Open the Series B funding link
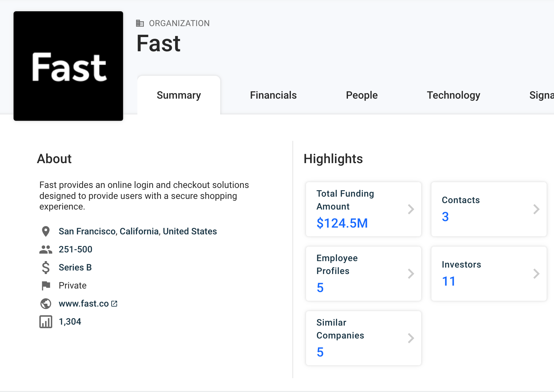The width and height of the screenshot is (554, 392). tap(75, 268)
